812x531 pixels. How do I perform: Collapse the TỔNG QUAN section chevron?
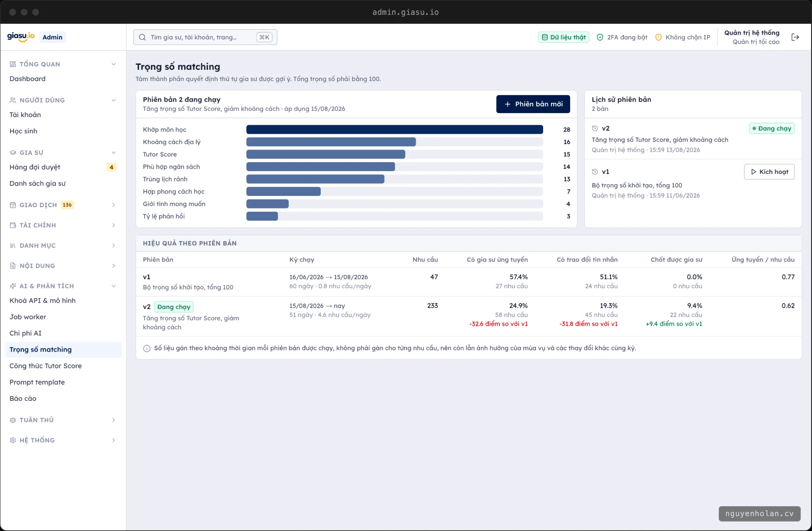coord(113,64)
